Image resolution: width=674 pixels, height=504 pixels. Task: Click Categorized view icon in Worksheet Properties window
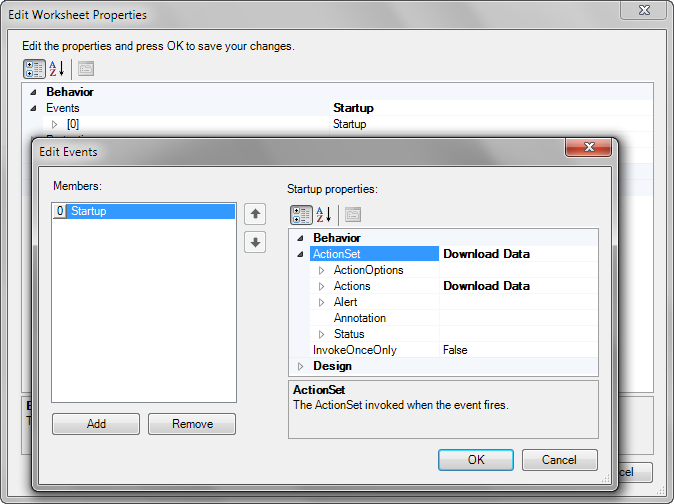click(34, 69)
